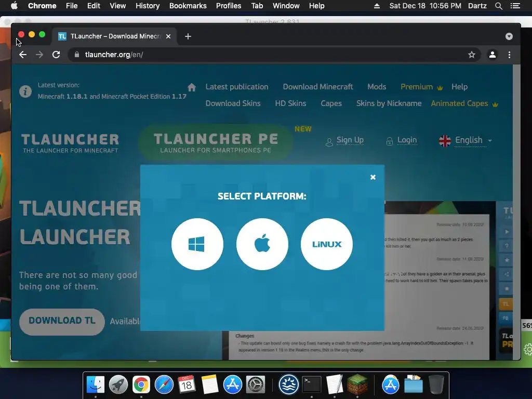Focus the address bar showing tlauncher.org/en/
The image size is (532, 399).
coord(274,55)
